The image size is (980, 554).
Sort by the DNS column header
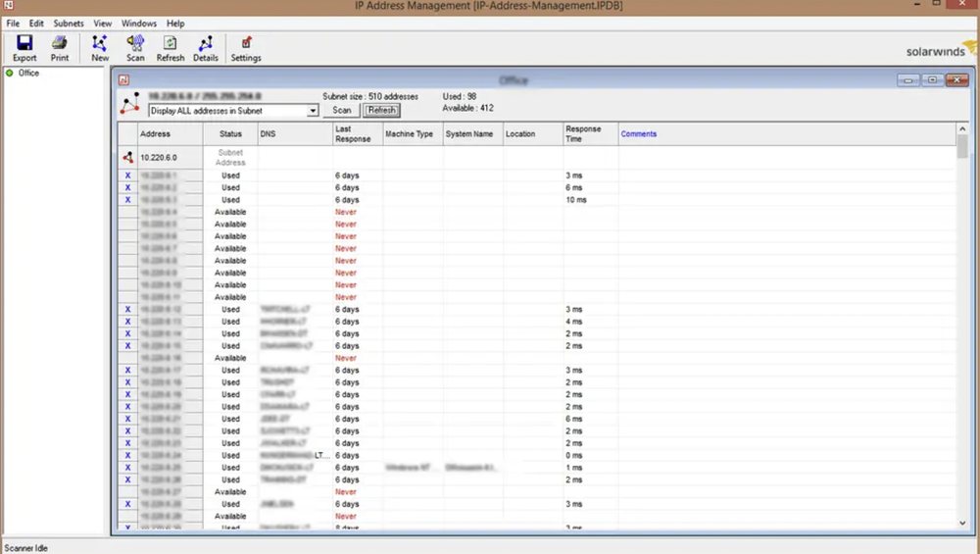tap(295, 133)
